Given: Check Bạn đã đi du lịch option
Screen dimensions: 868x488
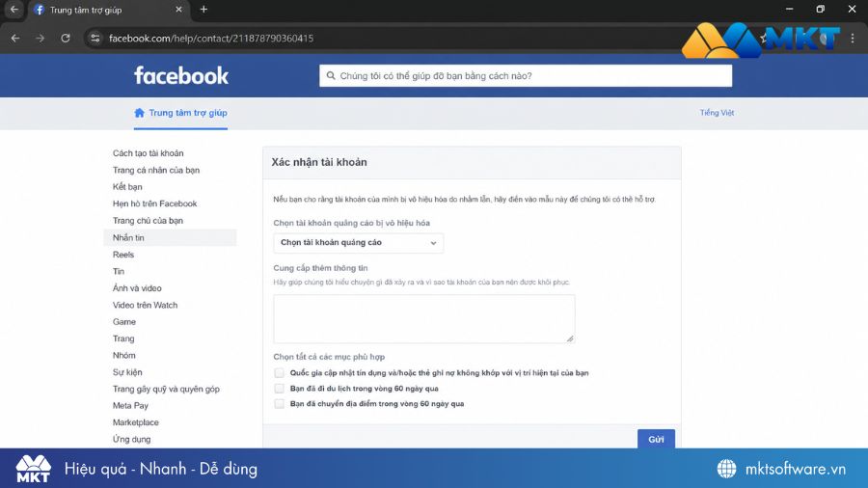Looking at the screenshot, I should coord(279,389).
